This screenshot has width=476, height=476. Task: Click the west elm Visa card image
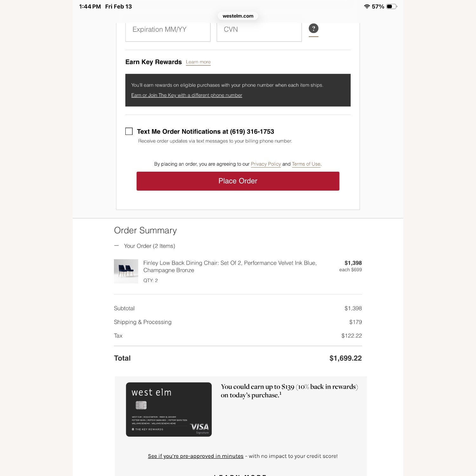pos(169,409)
